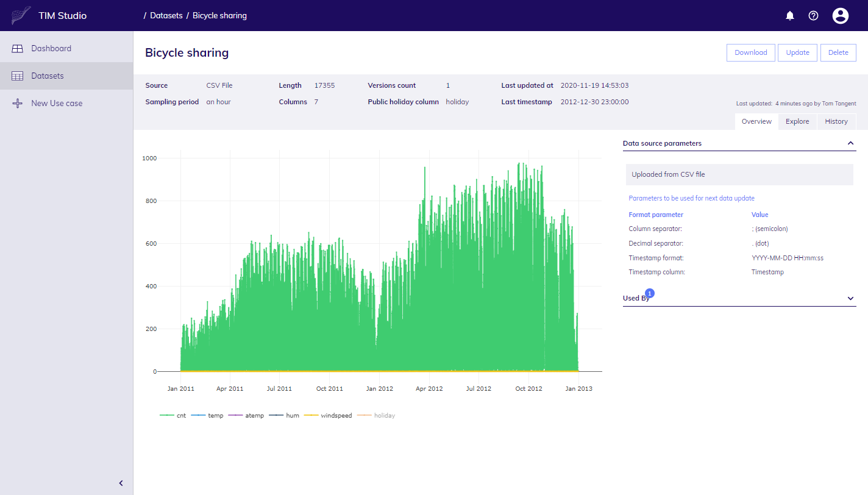Screen dimensions: 868x495
Task: Click the Delete button
Action: 838,52
